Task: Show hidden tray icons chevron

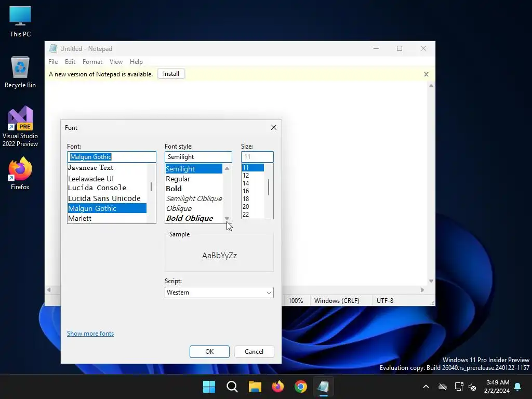Action: coord(426,387)
